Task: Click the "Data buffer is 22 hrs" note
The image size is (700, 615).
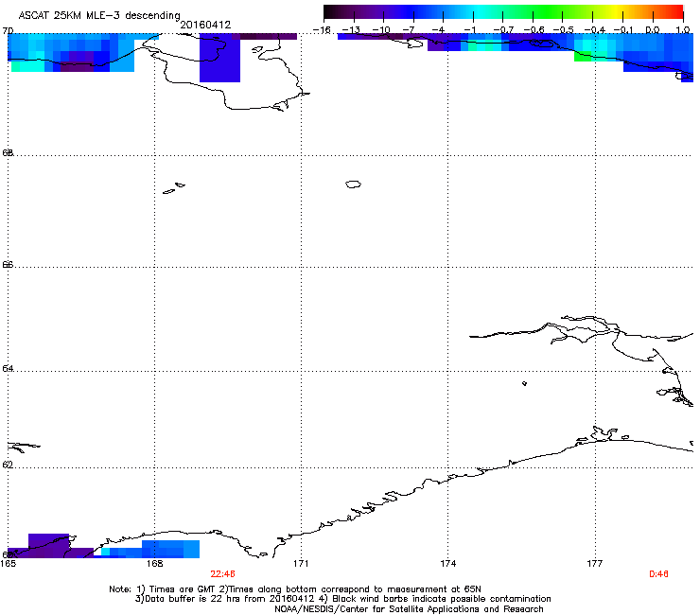Action: [x=342, y=599]
